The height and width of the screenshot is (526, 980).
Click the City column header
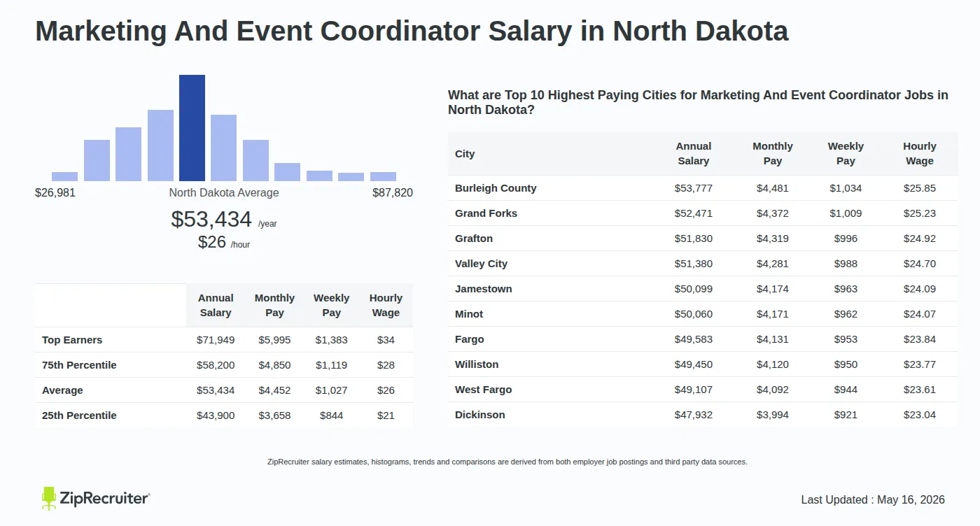click(465, 154)
